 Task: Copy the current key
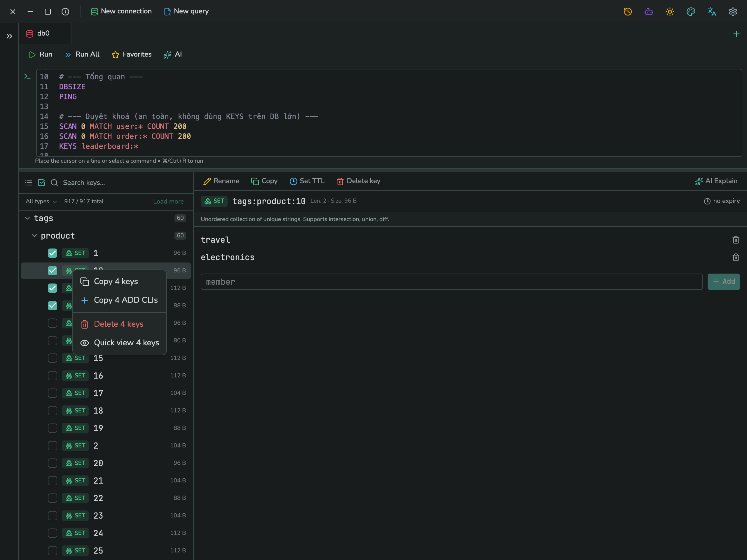click(x=264, y=181)
